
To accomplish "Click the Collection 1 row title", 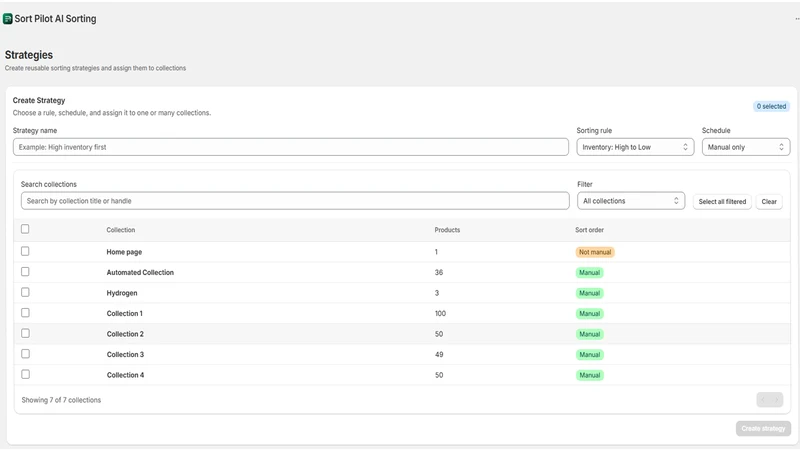I will tap(124, 313).
